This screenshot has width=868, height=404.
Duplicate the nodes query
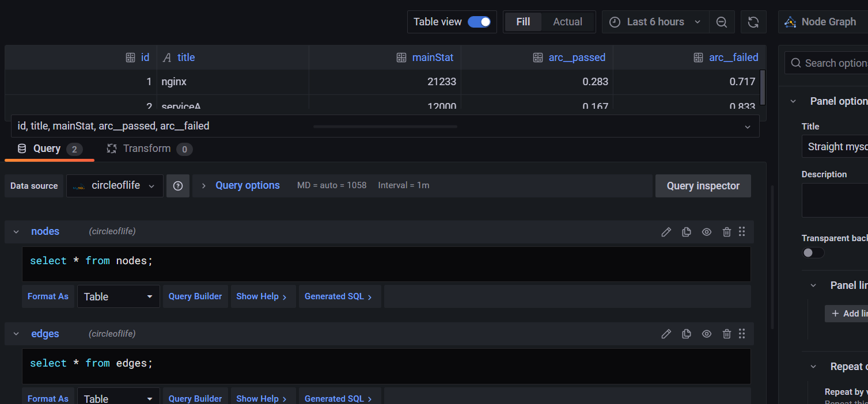click(686, 232)
